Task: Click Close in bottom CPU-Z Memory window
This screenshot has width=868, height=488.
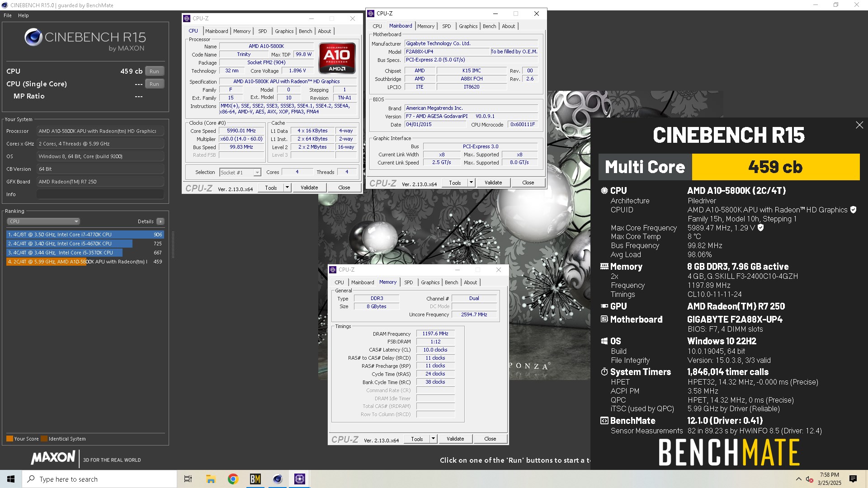Action: [x=490, y=439]
